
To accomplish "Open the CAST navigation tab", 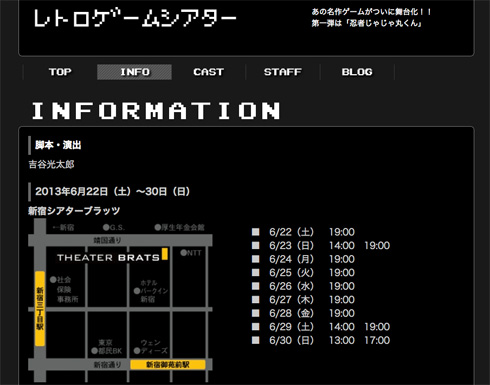I will click(x=208, y=72).
